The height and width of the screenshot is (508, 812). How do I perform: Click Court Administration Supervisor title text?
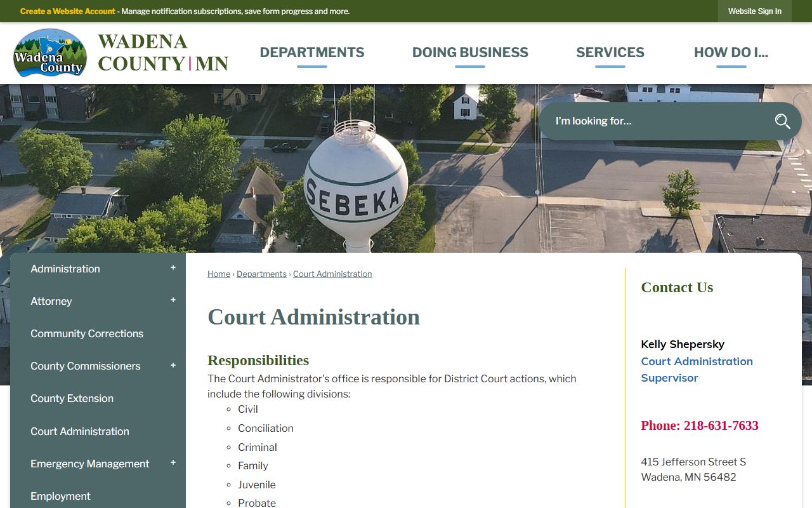[x=697, y=370]
